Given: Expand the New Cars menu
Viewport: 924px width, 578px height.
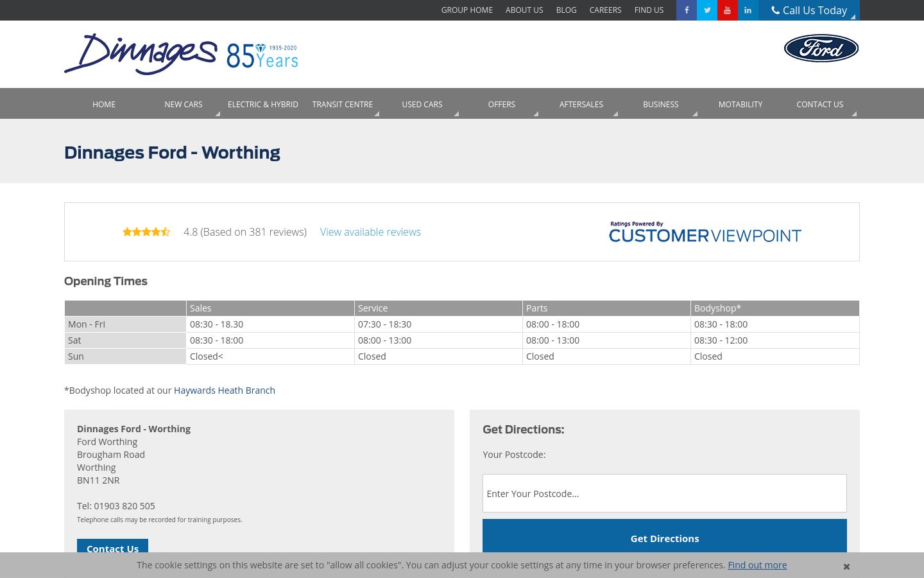Looking at the screenshot, I should tap(184, 104).
